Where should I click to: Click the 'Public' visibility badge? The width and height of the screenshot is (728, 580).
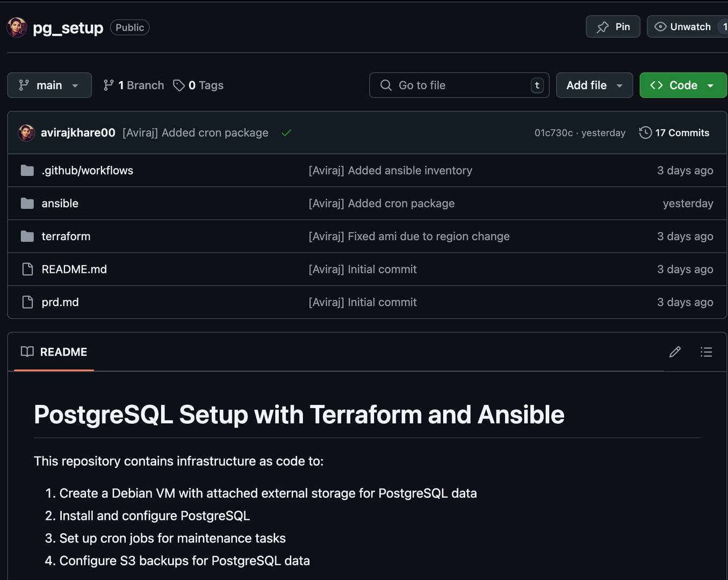pos(130,27)
